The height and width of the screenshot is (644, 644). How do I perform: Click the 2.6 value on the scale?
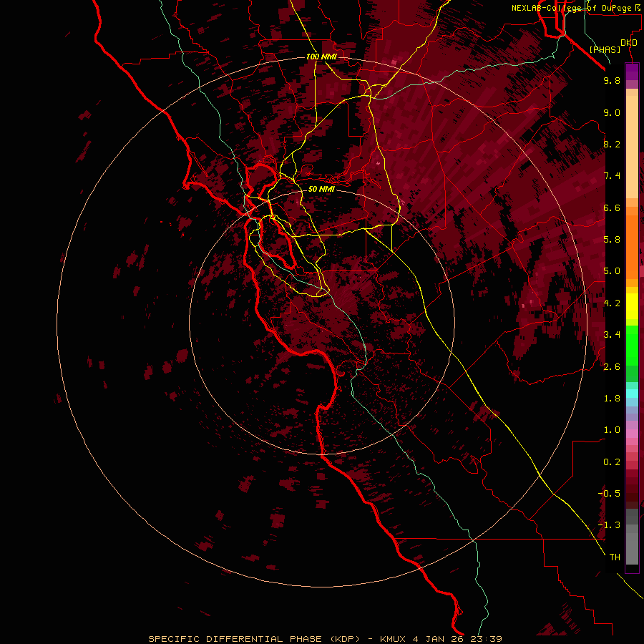click(612, 367)
